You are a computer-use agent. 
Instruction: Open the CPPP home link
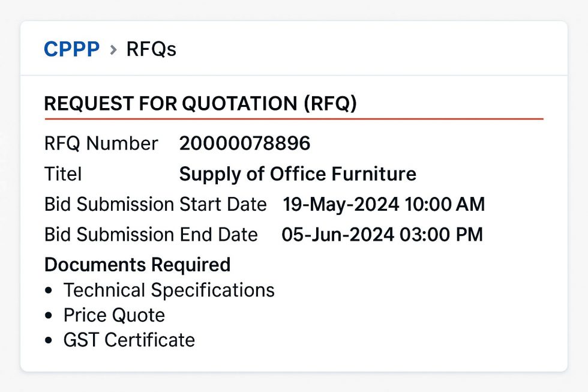[x=71, y=49]
